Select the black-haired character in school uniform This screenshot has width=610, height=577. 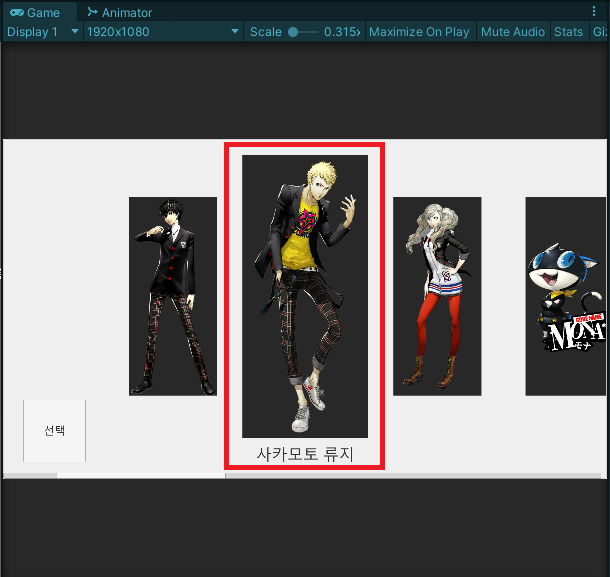point(173,296)
